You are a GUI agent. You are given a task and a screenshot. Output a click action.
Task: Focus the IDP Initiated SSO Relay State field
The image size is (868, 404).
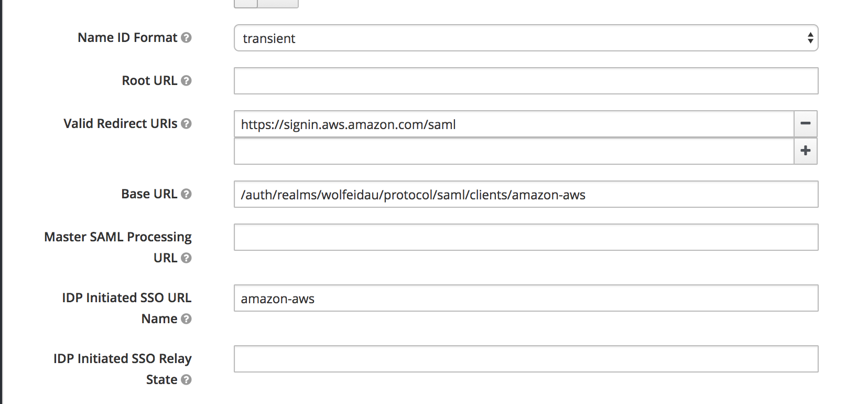coord(526,359)
